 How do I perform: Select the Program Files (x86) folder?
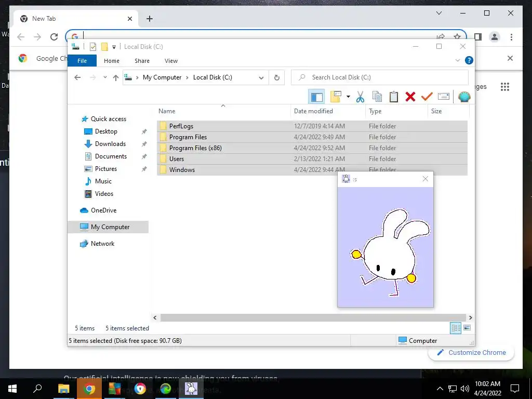click(312, 148)
